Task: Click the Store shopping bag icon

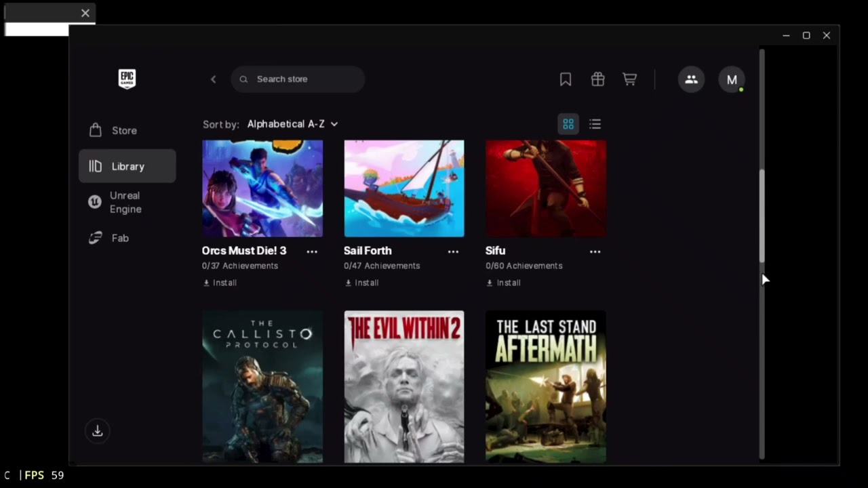Action: pyautogui.click(x=96, y=130)
